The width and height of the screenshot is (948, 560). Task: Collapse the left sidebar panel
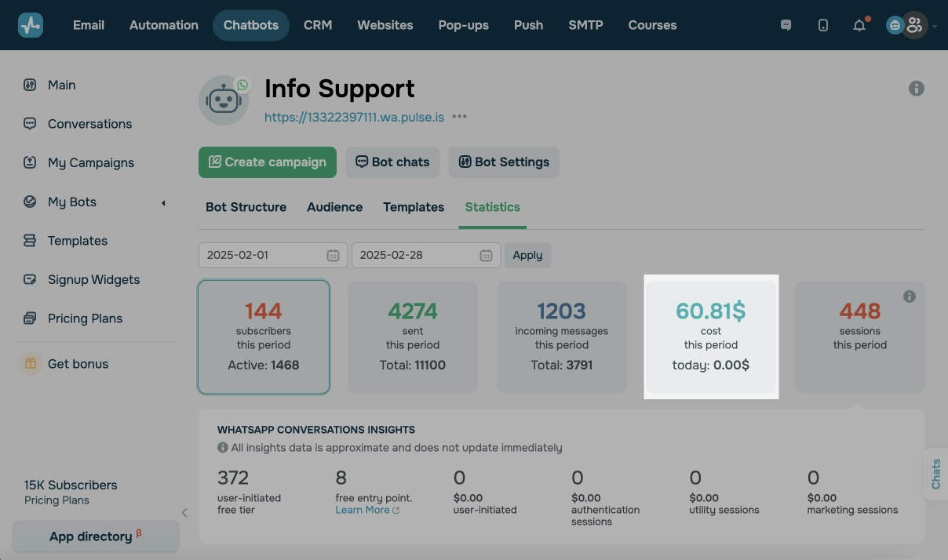184,513
